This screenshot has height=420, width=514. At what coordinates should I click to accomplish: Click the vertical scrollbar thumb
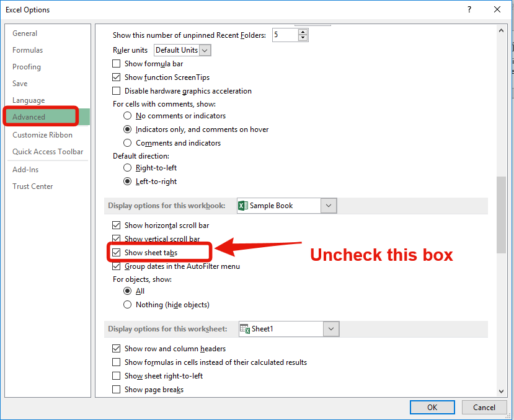coord(501,215)
